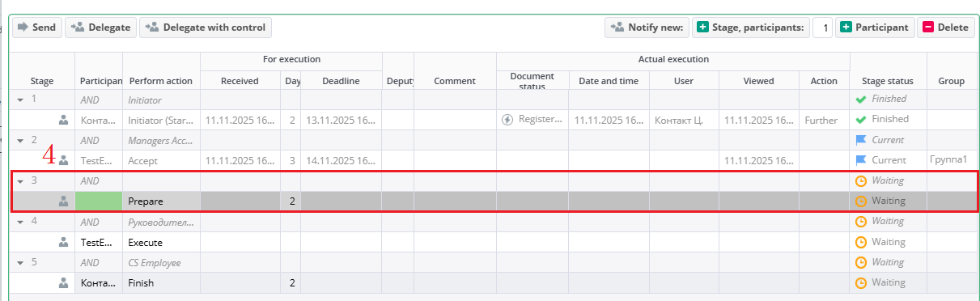The height and width of the screenshot is (301, 980).
Task: Click person icon in Execute row
Action: pos(63,242)
